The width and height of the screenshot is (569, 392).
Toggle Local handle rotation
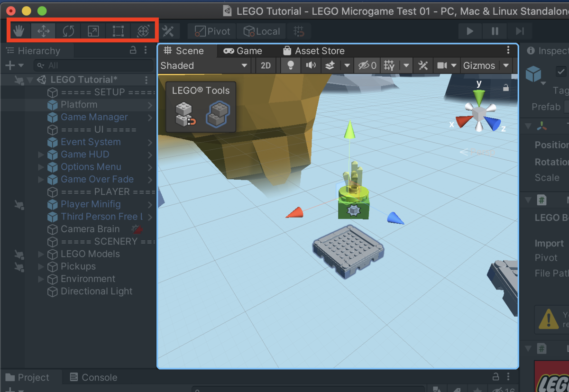coord(261,31)
